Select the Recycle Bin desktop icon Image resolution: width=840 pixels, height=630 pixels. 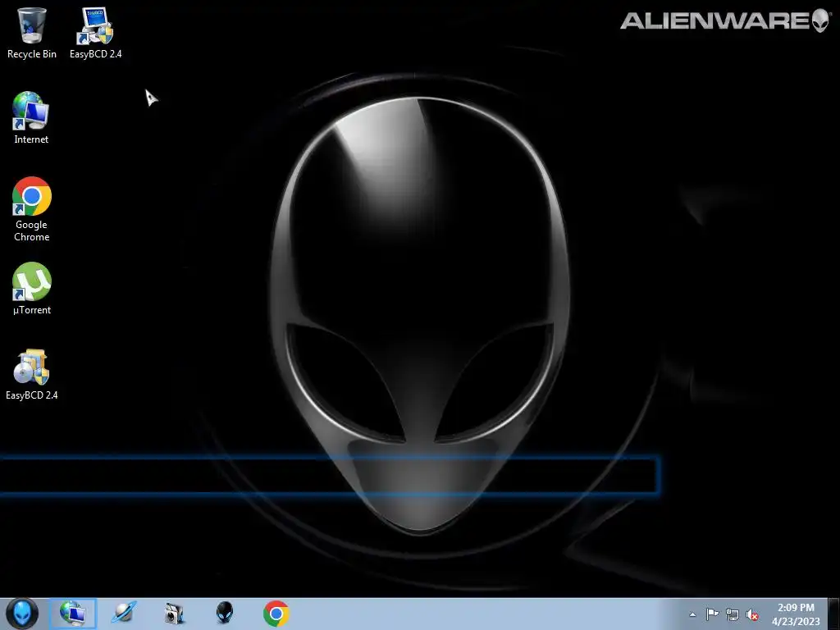32,33
